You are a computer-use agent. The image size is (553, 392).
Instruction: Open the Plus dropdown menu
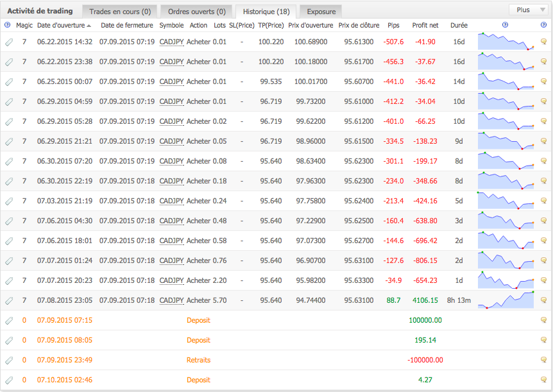point(527,10)
